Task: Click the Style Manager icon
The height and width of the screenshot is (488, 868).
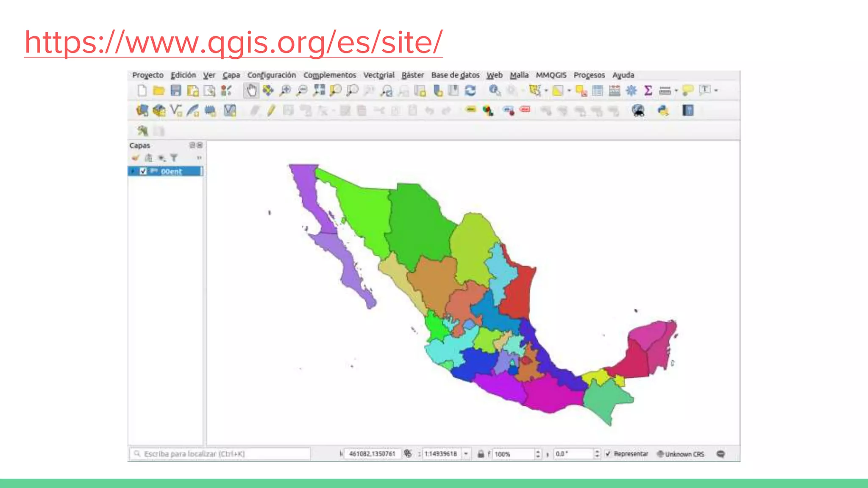Action: 226,90
